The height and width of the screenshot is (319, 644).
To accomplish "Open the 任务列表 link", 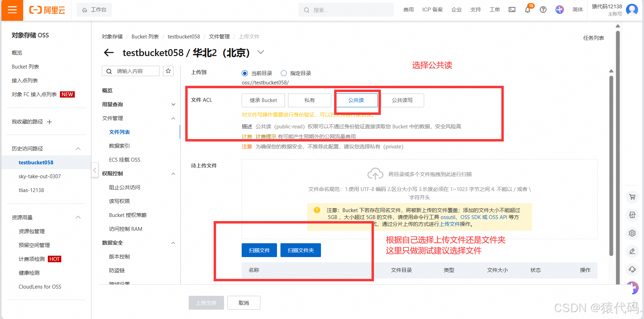I will (593, 38).
